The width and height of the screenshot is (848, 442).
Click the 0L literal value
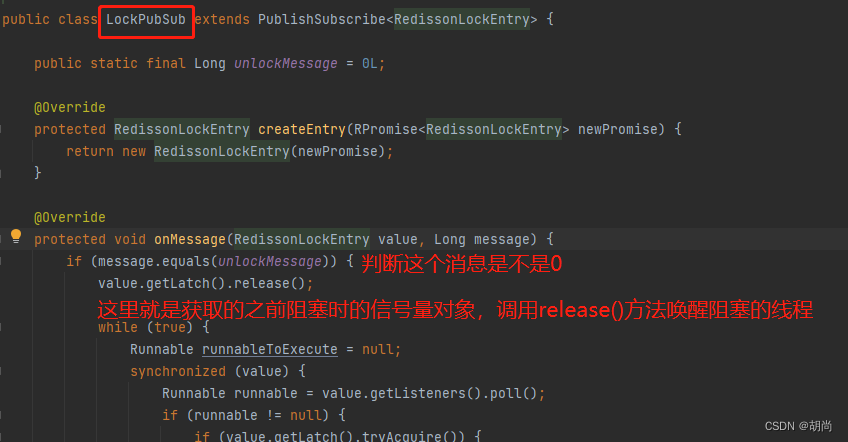point(370,63)
